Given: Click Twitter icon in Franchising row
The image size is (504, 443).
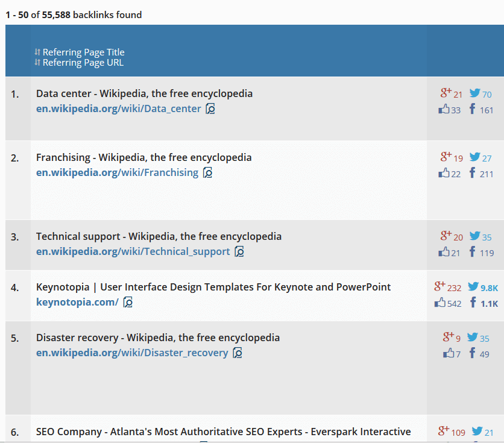Looking at the screenshot, I should coord(474,157).
